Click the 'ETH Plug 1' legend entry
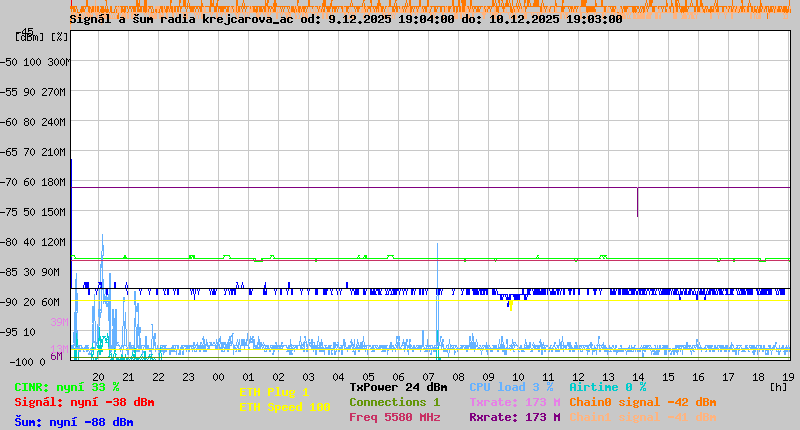Image resolution: width=800 pixels, height=430 pixels. [x=274, y=392]
